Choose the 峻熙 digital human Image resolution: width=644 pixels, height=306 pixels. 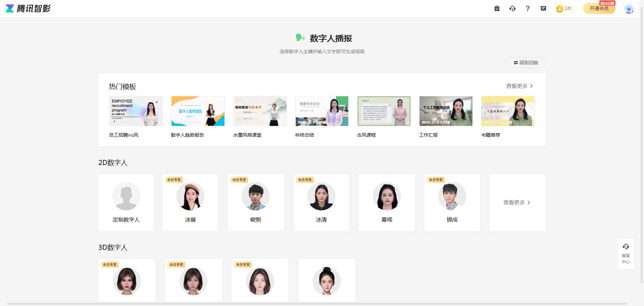pyautogui.click(x=256, y=202)
